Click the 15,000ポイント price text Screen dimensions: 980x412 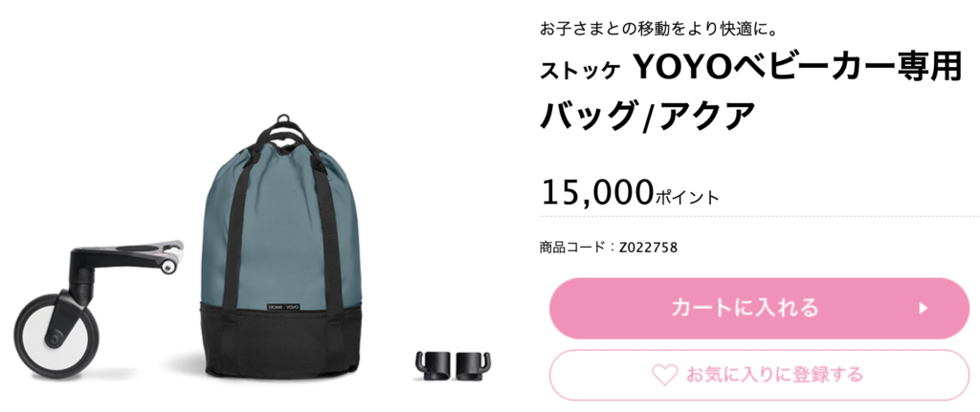[630, 193]
